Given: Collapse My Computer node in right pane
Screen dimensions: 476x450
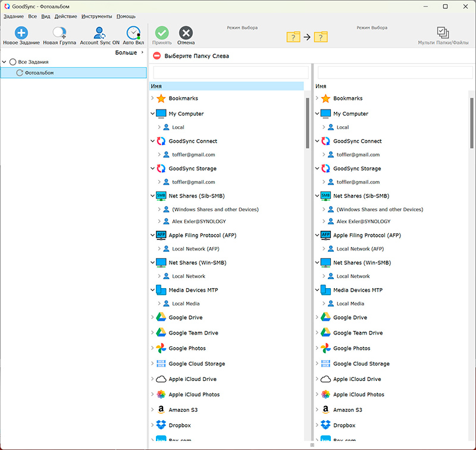Looking at the screenshot, I should click(x=317, y=114).
